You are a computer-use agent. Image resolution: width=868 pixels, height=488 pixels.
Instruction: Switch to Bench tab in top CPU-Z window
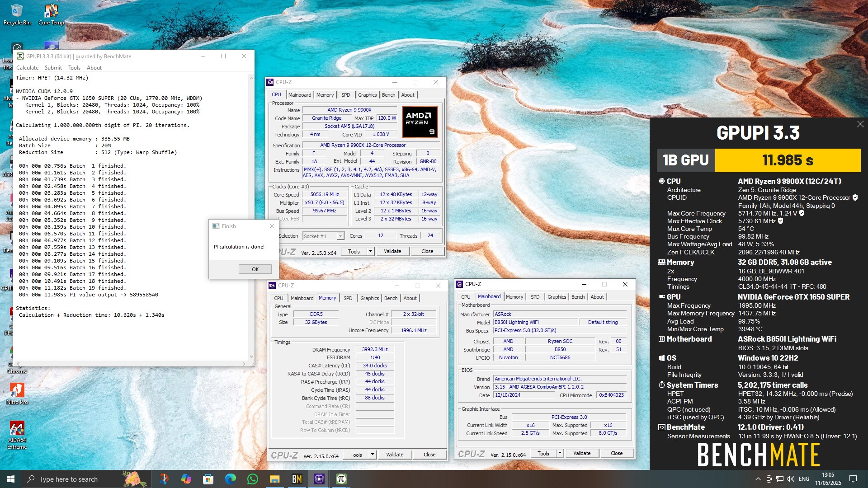(388, 95)
